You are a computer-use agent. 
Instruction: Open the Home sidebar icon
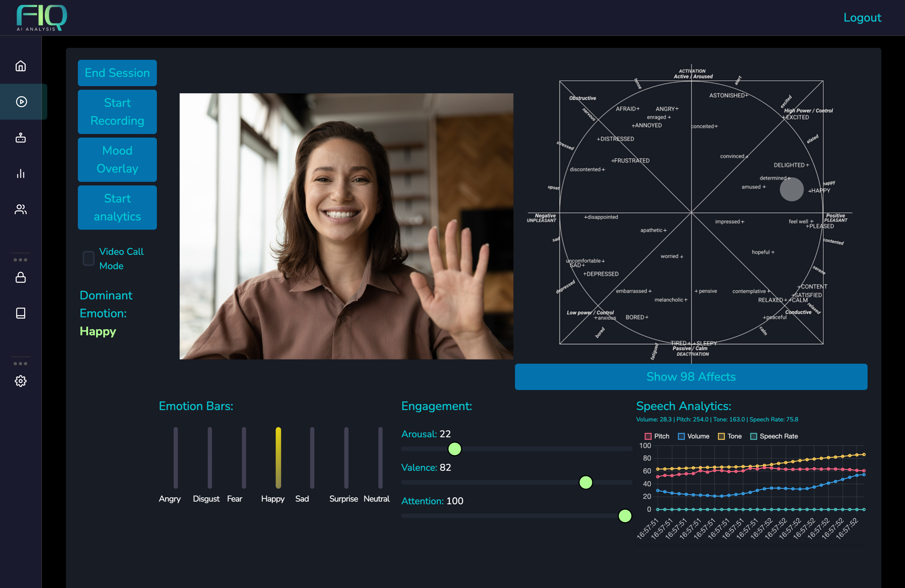point(21,66)
